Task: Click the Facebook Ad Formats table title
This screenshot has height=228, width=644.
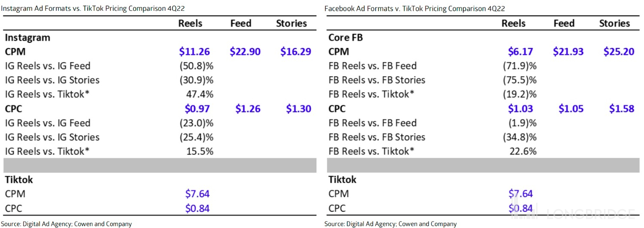Action: (415, 9)
